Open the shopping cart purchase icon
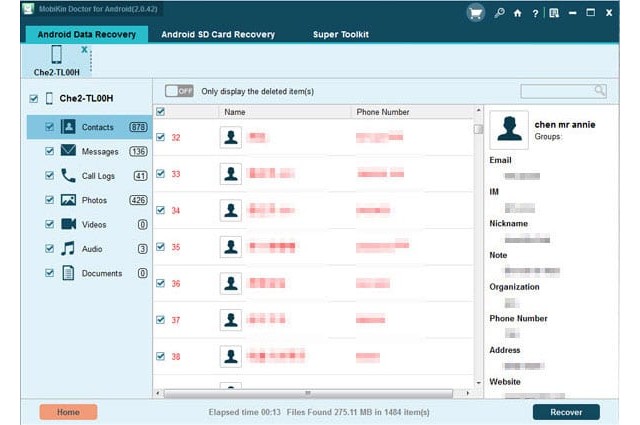 477,13
